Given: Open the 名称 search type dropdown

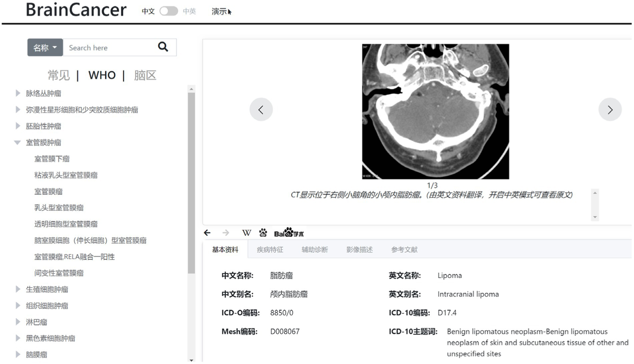Looking at the screenshot, I should 45,48.
